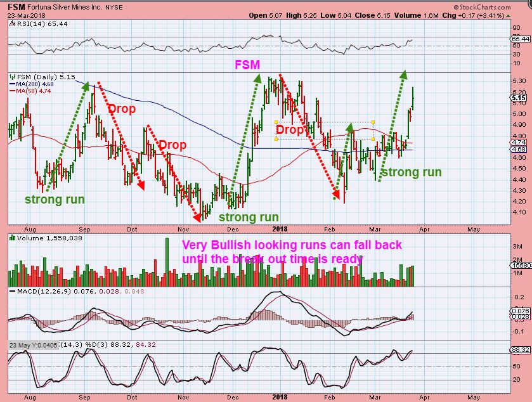The height and width of the screenshot is (402, 532).
Task: Click the red MA(50) legend line marker
Action: coord(12,91)
